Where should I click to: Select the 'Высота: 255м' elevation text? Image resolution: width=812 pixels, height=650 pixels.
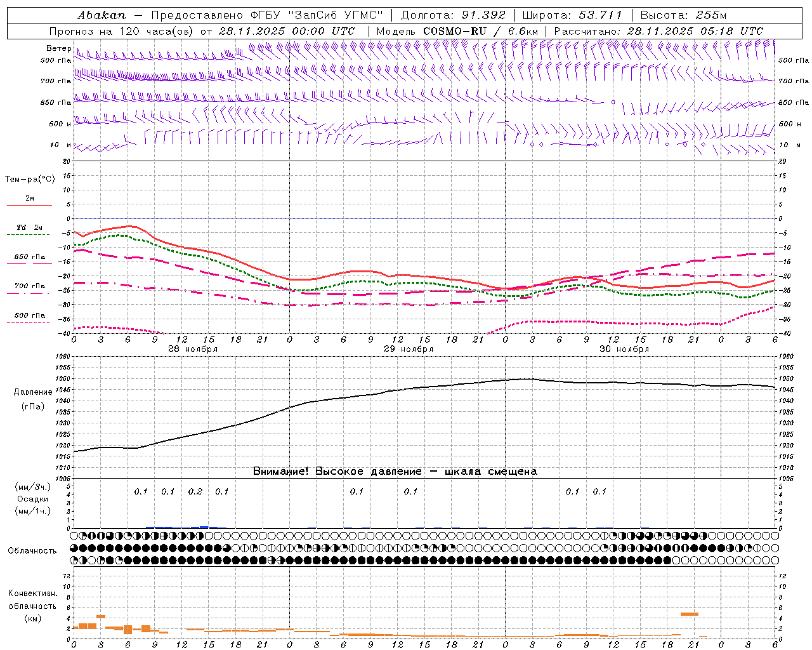click(x=683, y=15)
